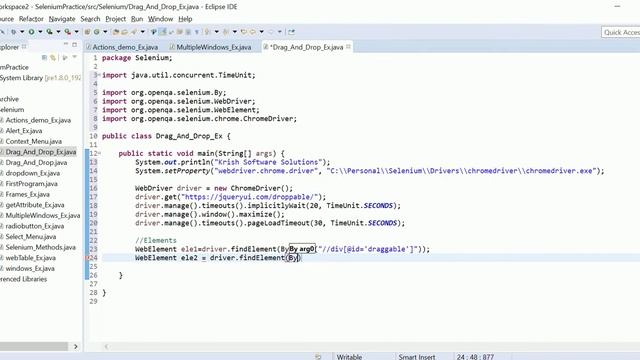Select Selenium_Methods.java in the tree

(40, 247)
